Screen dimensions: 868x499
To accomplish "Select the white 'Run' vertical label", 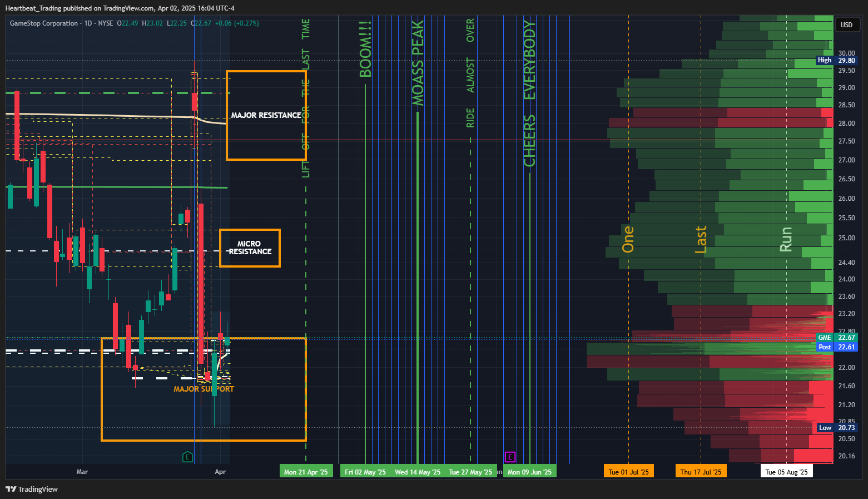I will 786,239.
